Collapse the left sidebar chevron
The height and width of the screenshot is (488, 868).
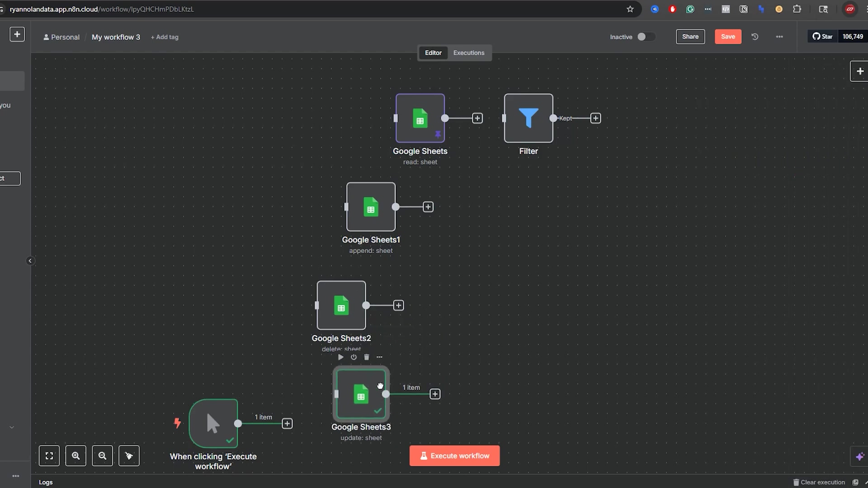(30, 261)
